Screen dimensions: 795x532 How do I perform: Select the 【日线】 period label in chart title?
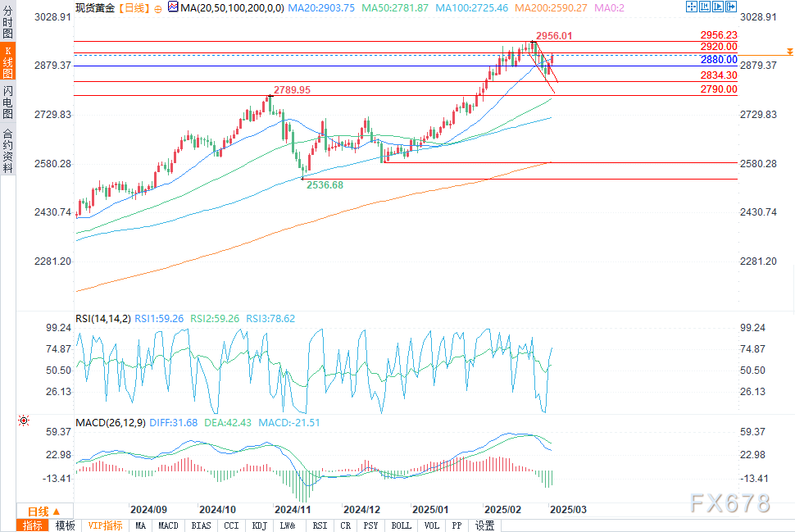point(132,7)
